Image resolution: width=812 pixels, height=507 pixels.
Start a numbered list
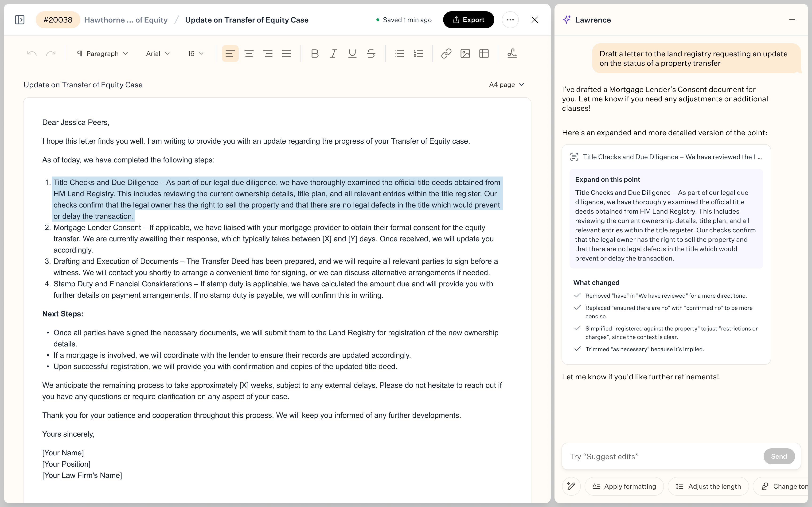click(418, 54)
